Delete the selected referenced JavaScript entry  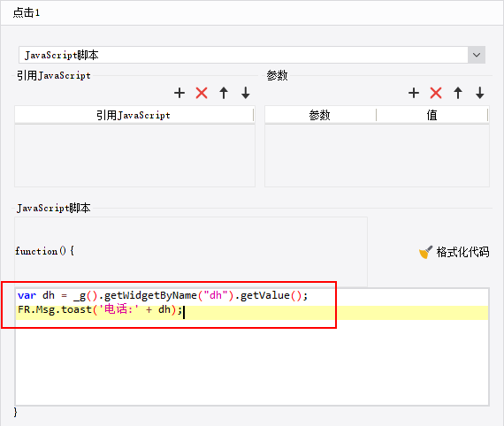202,93
